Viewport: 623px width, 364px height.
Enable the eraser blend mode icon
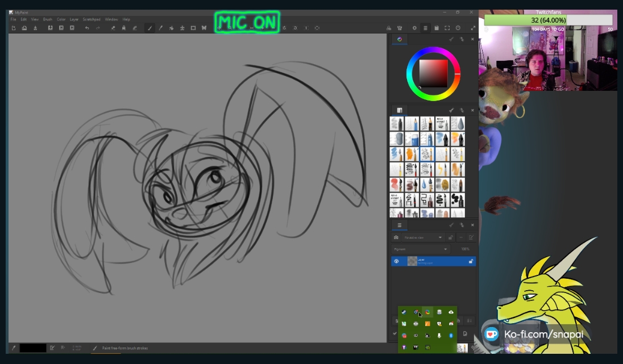113,28
